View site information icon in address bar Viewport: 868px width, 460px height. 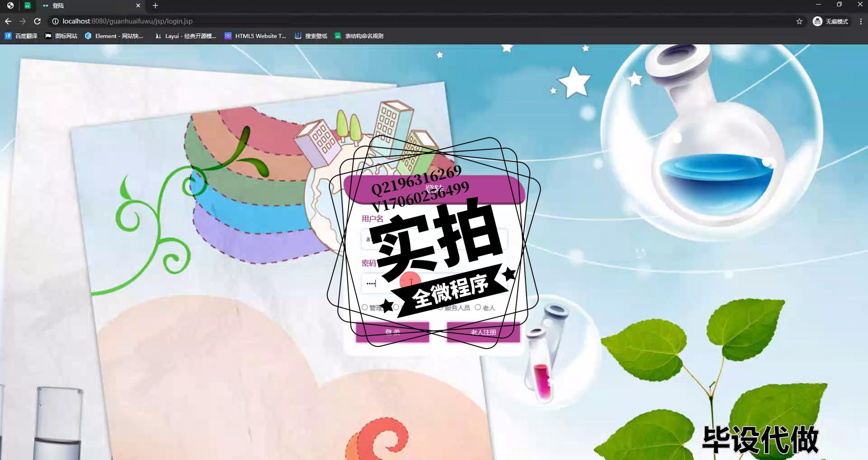pos(55,21)
